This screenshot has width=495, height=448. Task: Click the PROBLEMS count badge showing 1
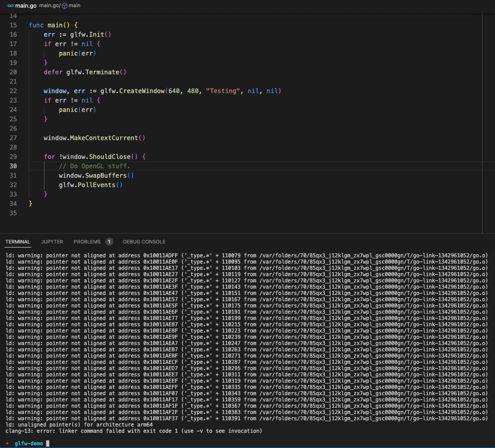pyautogui.click(x=109, y=242)
